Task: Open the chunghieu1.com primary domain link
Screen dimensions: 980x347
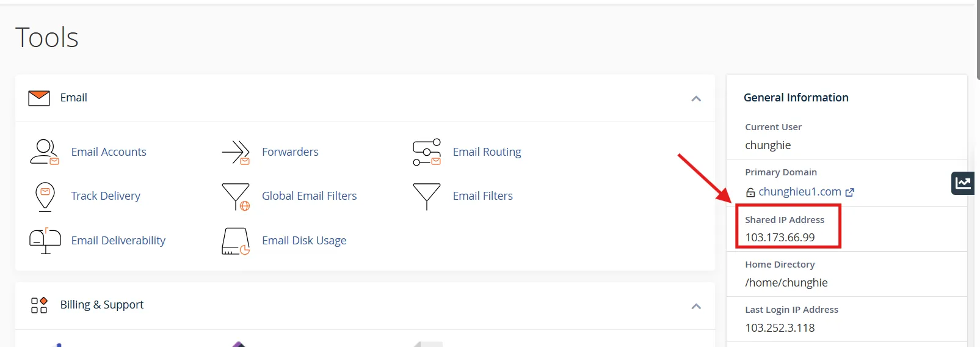Action: 800,192
